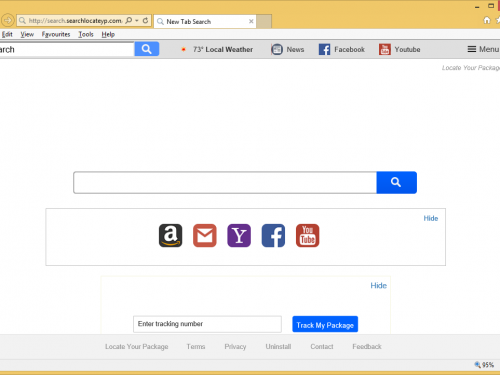Open Facebook from the toolbar
500x375 pixels.
[x=342, y=49]
